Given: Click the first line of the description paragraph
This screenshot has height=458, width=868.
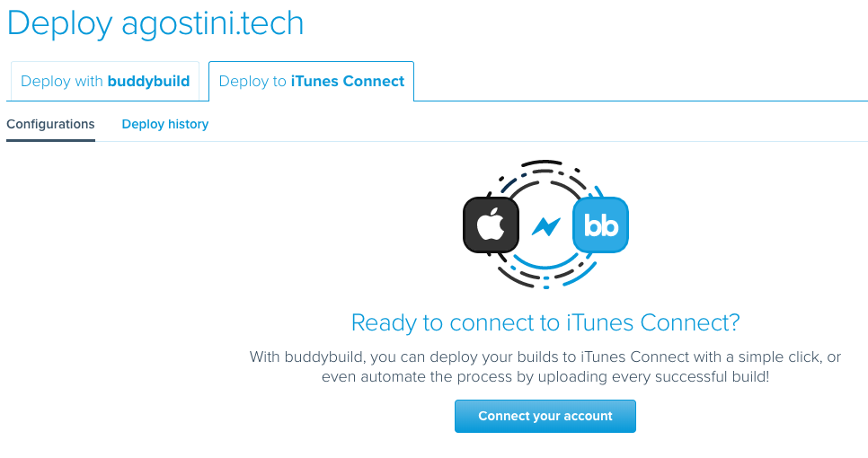Looking at the screenshot, I should [x=545, y=357].
